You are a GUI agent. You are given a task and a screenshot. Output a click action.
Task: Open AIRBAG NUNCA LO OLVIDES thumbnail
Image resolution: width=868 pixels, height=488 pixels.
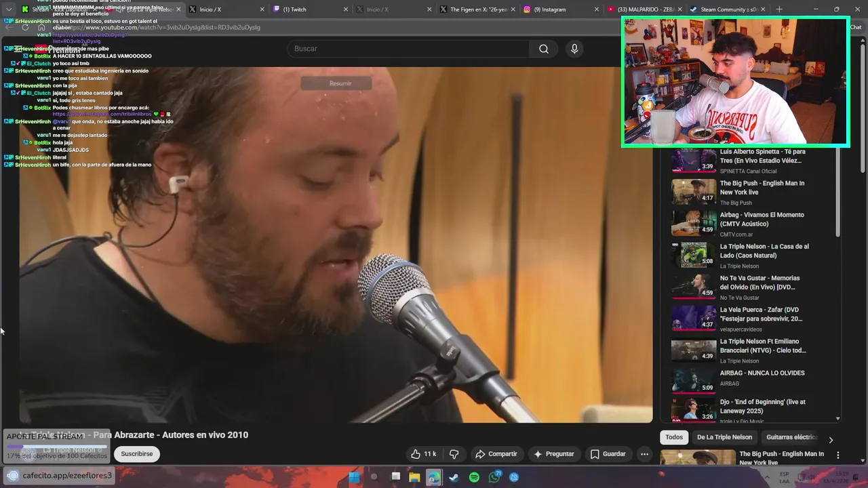[x=694, y=382]
